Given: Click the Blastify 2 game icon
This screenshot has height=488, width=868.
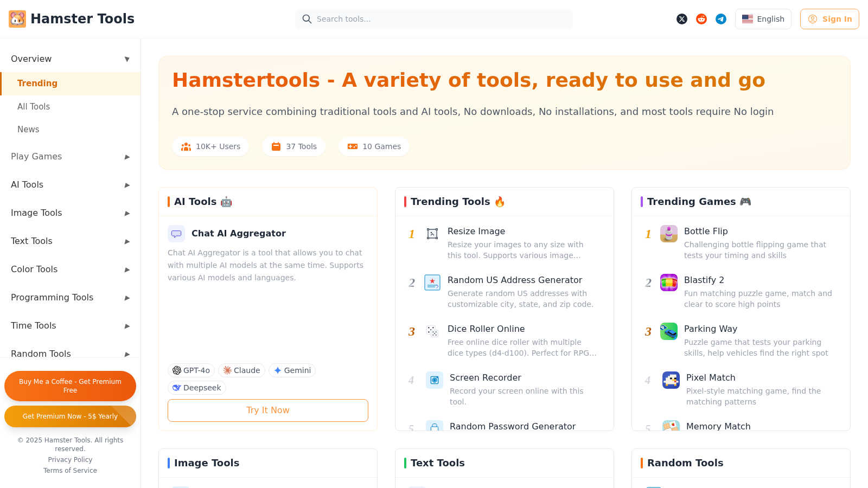Looking at the screenshot, I should point(669,282).
